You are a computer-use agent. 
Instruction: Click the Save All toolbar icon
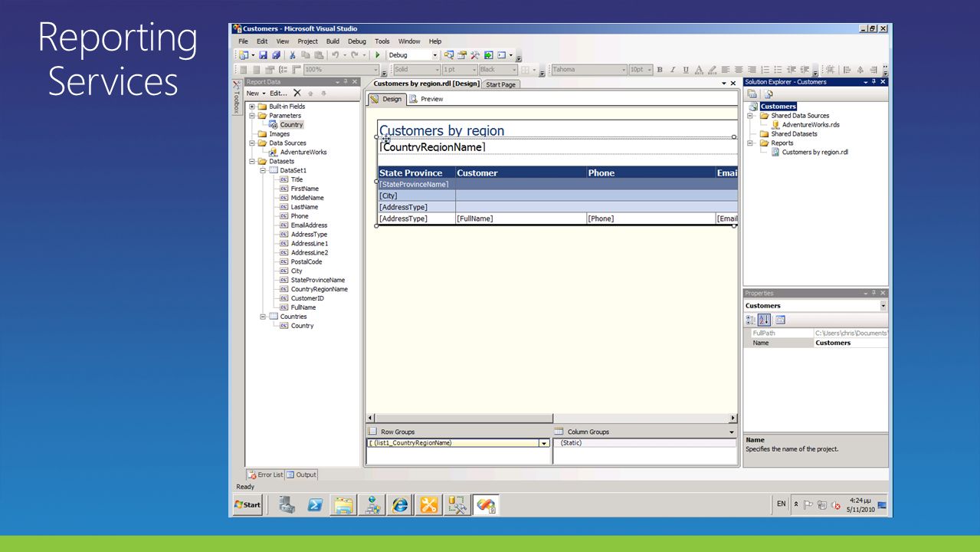point(276,55)
